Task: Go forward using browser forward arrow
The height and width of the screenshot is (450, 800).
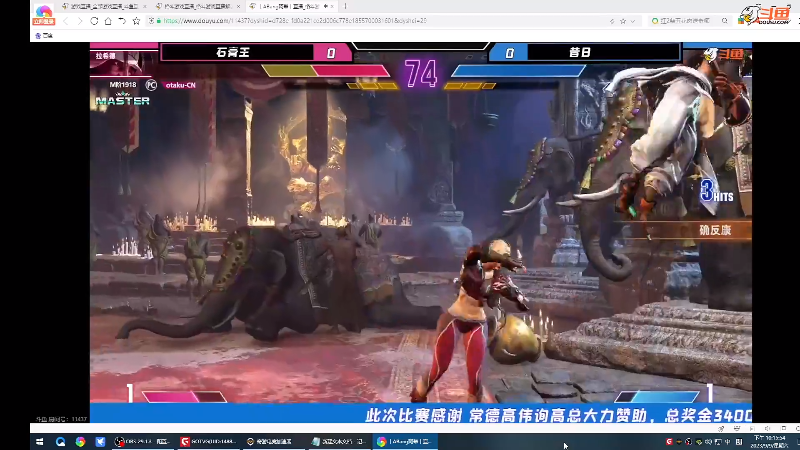Action: (x=80, y=21)
